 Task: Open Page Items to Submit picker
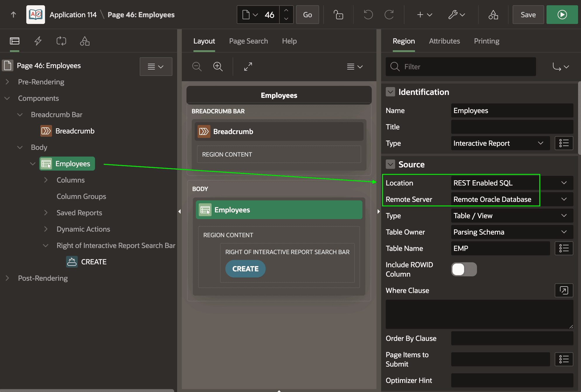(564, 359)
